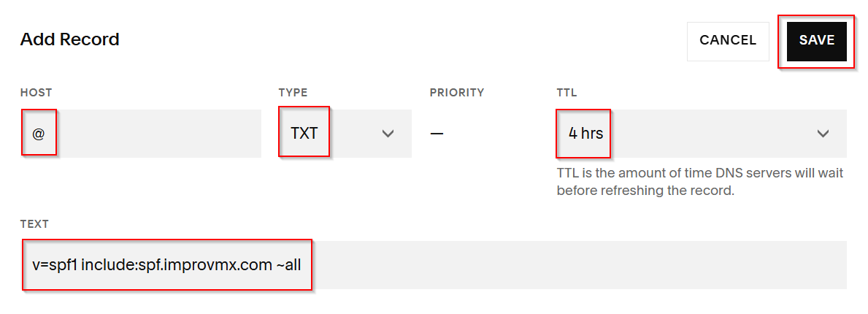Click the TYPE field label
This screenshot has width=868, height=314.
tap(293, 93)
